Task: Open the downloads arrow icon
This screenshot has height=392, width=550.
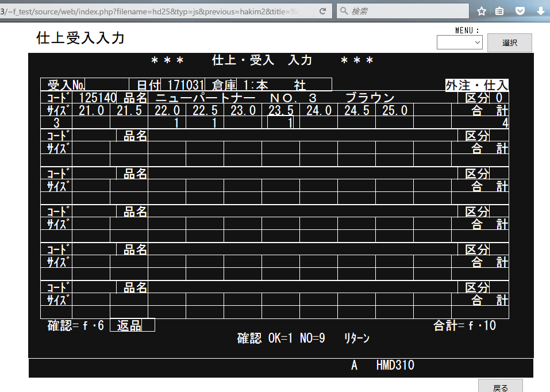Action: [x=540, y=11]
